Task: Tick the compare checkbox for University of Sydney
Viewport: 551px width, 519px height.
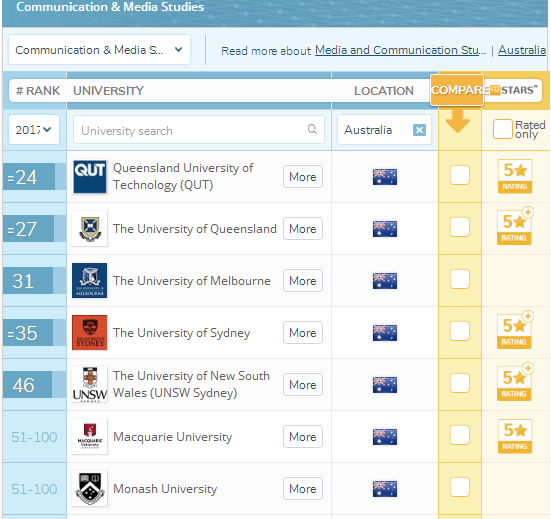Action: pyautogui.click(x=460, y=331)
